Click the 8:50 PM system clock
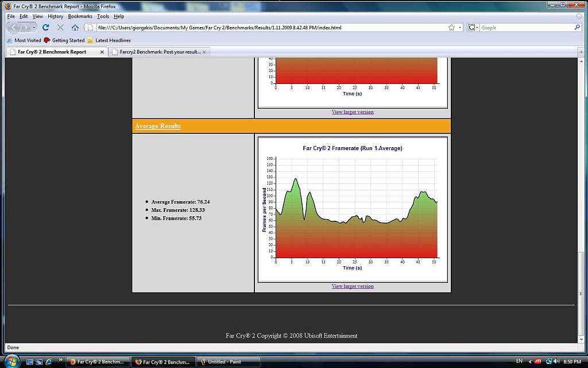Screen dimensions: 588x368 (572, 362)
